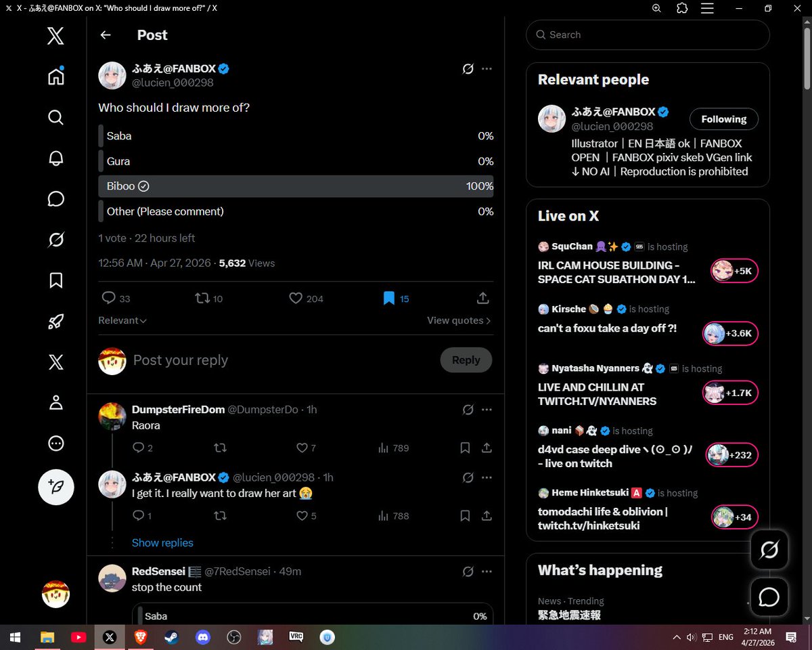Like the main post with 204 likes
The width and height of the screenshot is (812, 650).
click(x=306, y=298)
